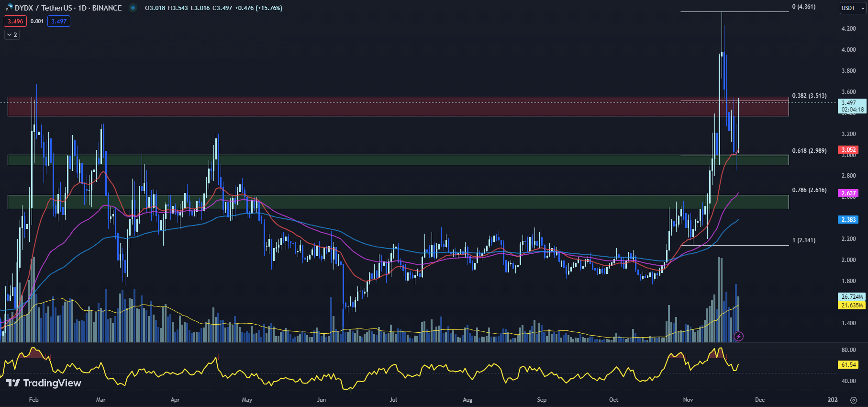The width and height of the screenshot is (868, 407).
Task: Click the current price 3.497 countdown label
Action: pos(852,106)
